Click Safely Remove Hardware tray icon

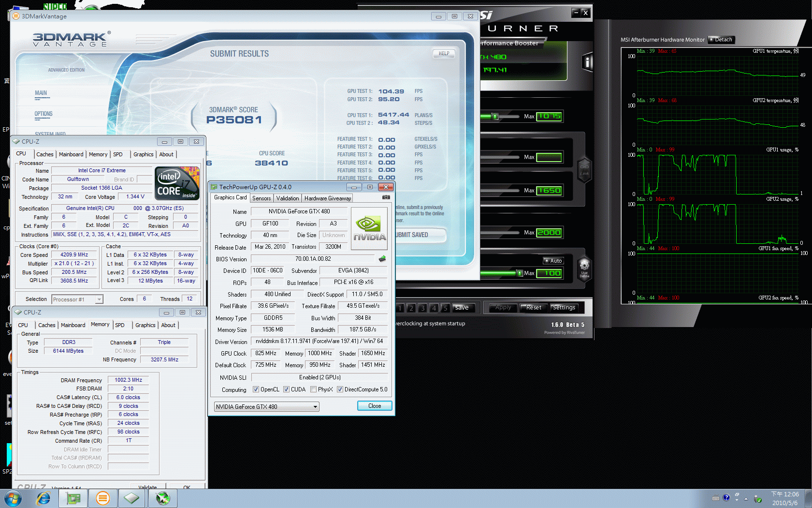coord(758,499)
